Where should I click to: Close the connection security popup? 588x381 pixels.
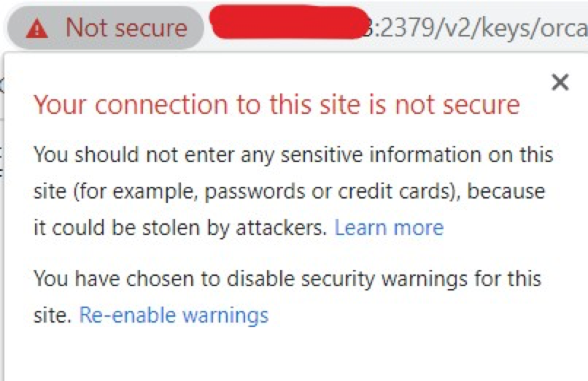(x=560, y=82)
